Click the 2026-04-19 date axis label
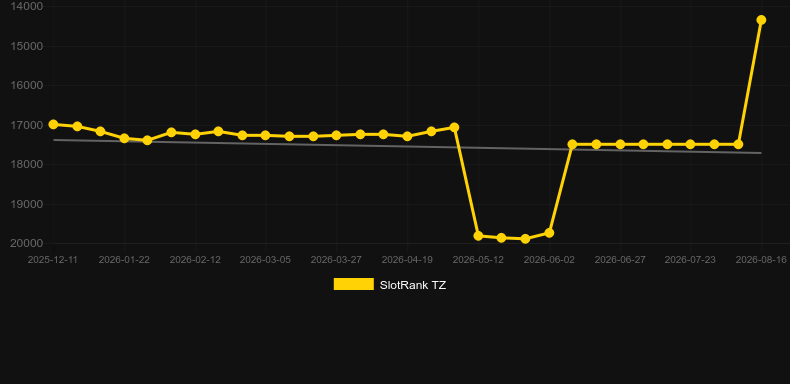 point(407,260)
